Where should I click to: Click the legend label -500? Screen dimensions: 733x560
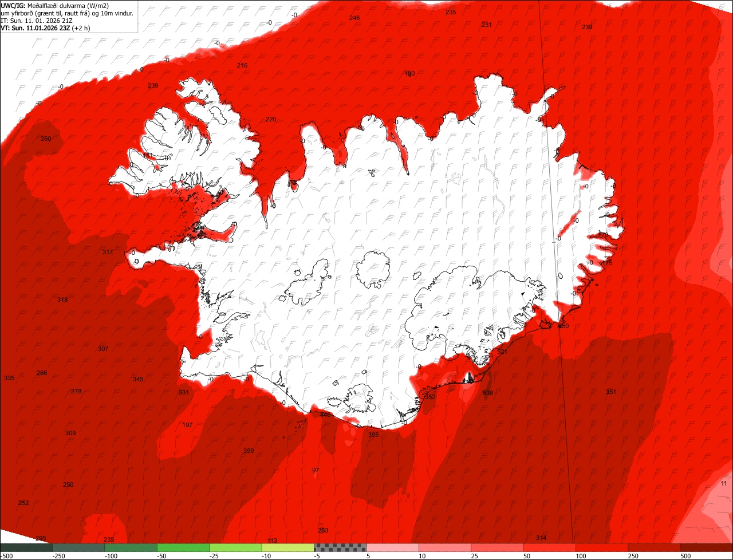[x=6, y=556]
